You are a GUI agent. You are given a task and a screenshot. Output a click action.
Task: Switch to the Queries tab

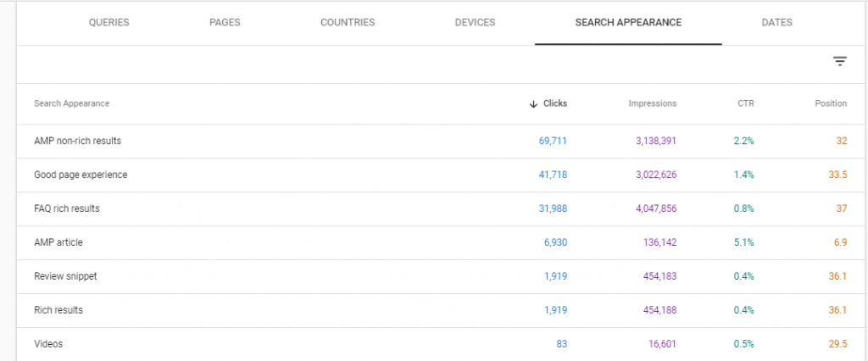point(109,23)
